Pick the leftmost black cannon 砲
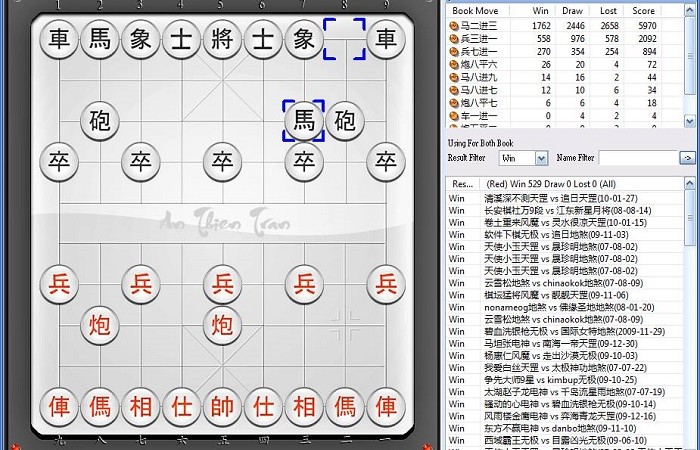 click(x=100, y=121)
